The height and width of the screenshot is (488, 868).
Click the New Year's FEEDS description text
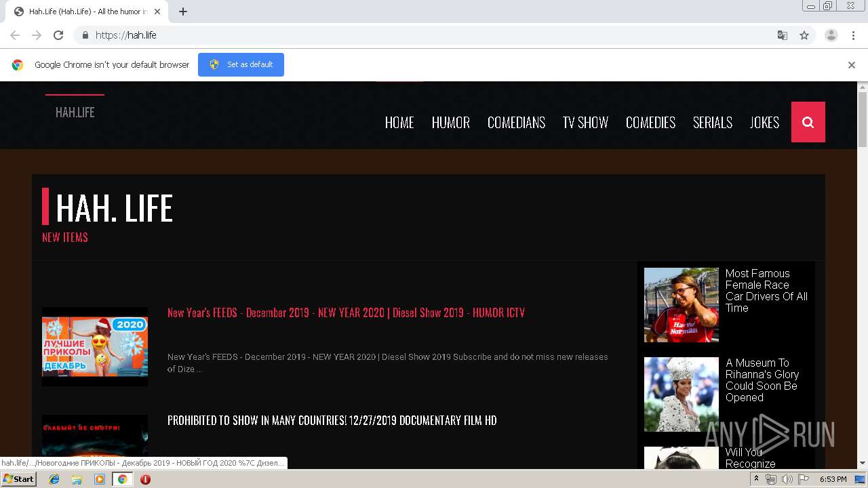388,363
